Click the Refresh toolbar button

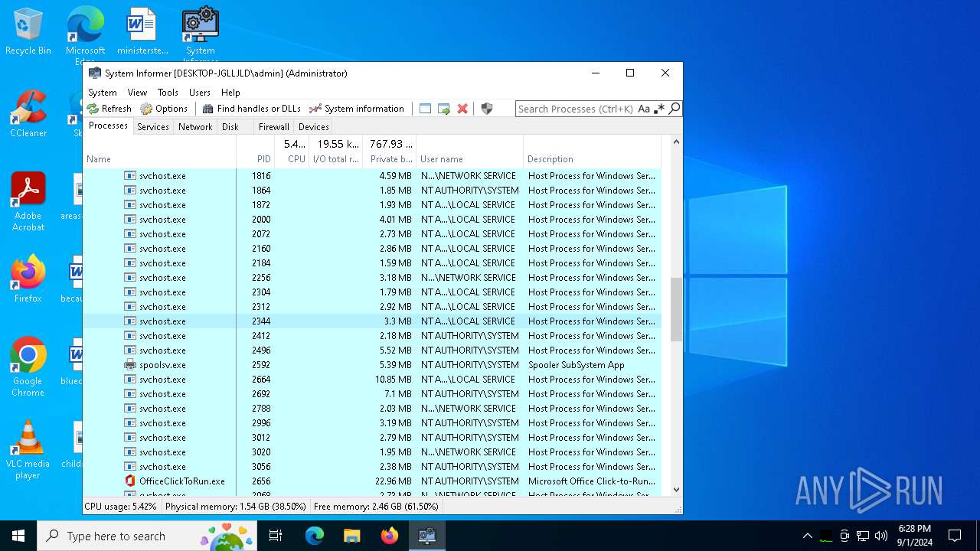pos(109,109)
